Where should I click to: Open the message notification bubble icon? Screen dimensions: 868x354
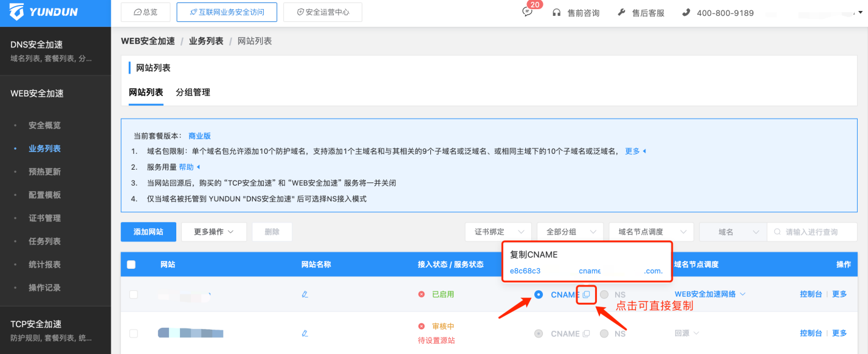[x=527, y=12]
